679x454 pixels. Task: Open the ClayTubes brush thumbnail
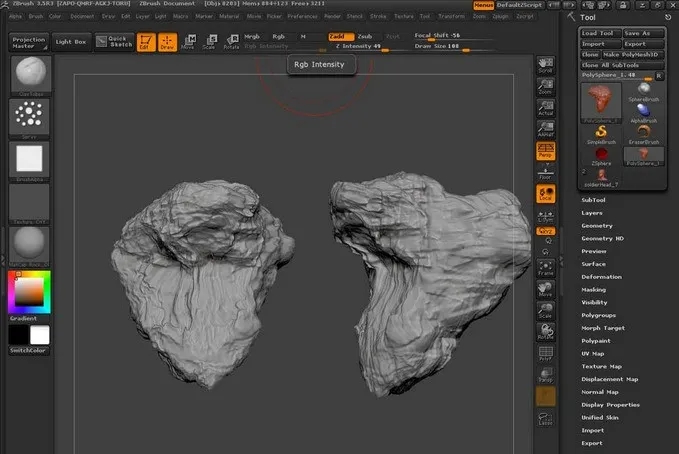point(30,74)
